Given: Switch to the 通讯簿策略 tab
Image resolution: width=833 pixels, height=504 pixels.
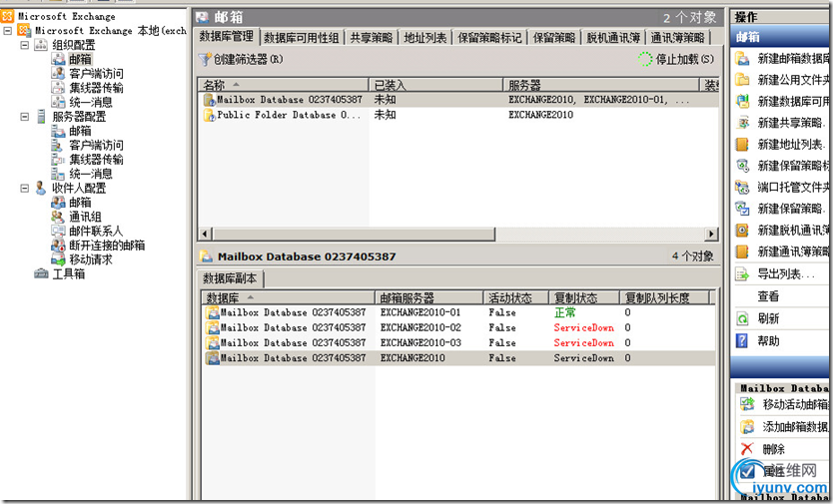Looking at the screenshot, I should coord(678,38).
